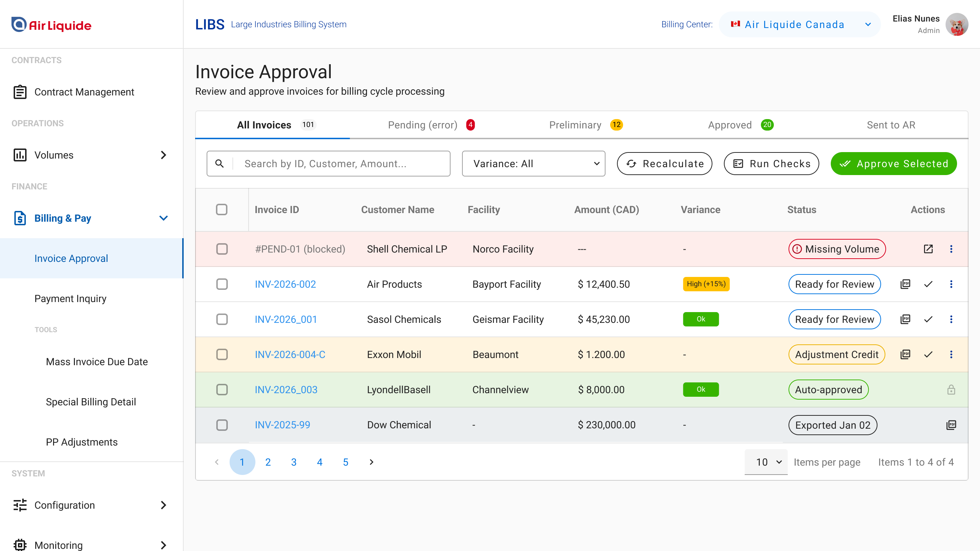This screenshot has height=551, width=980.
Task: Collapse the Billing & Pay section
Action: pos(164,218)
